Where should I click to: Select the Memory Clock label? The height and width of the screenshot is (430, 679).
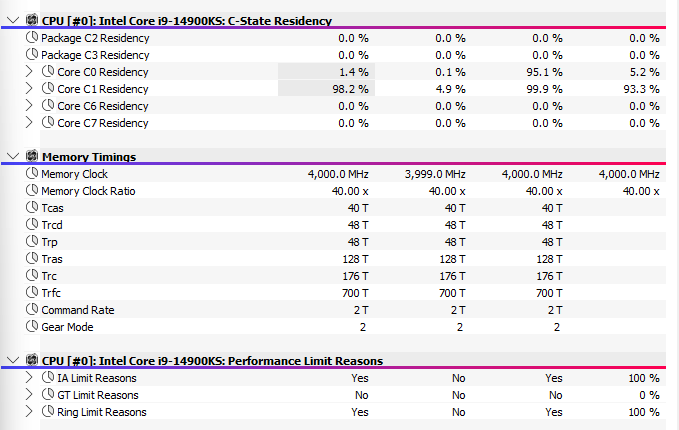point(74,174)
